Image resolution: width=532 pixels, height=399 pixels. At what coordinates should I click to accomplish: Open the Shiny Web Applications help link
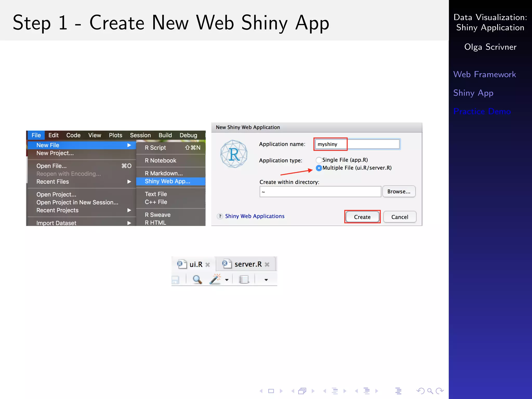click(255, 216)
